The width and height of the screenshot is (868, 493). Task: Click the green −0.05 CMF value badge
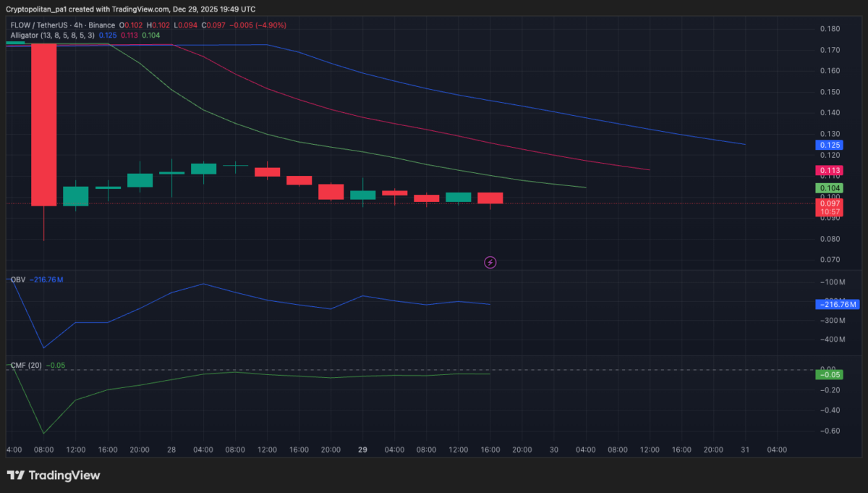click(x=829, y=375)
